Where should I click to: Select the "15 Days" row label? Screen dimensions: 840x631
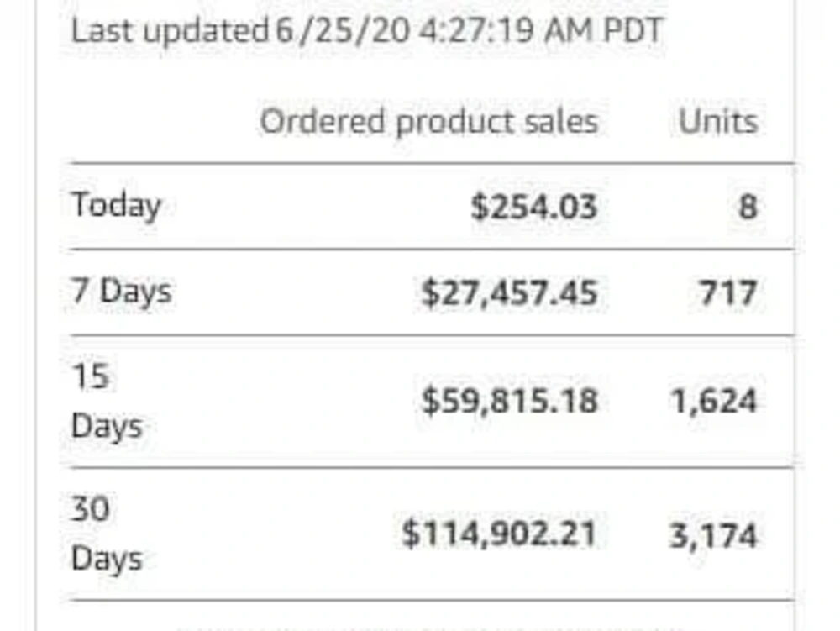coord(107,401)
